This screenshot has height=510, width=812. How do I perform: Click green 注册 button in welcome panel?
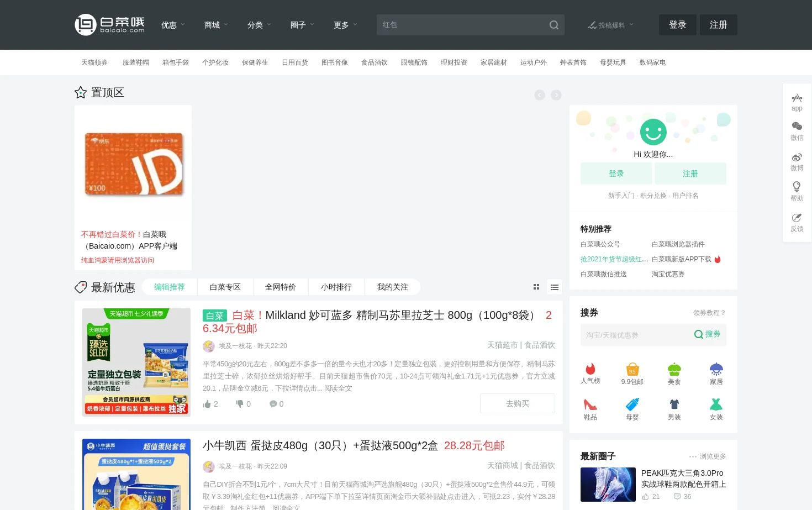pyautogui.click(x=690, y=173)
